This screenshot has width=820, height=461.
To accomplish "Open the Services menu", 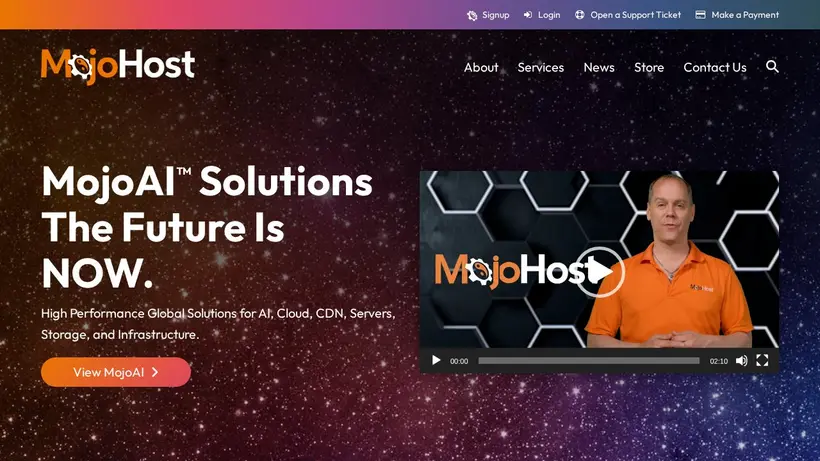I will point(541,67).
